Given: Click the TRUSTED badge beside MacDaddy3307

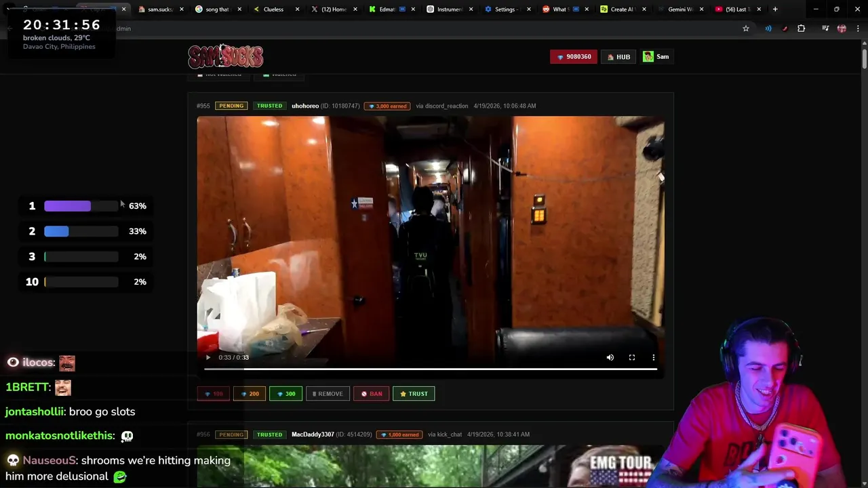Looking at the screenshot, I should (269, 434).
